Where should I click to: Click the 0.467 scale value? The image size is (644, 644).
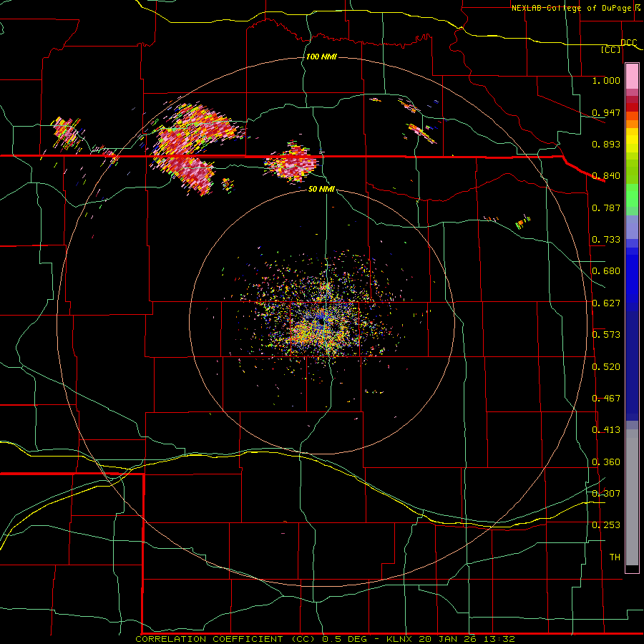pos(606,399)
